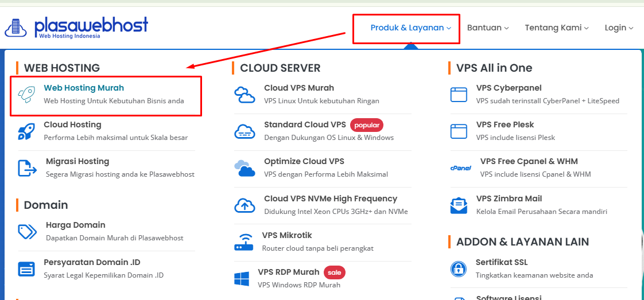644x300 pixels.
Task: Click the red popular badge
Action: [367, 124]
